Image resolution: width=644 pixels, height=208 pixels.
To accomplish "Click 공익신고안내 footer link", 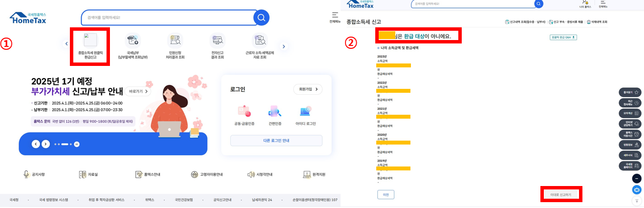I will (x=222, y=200).
